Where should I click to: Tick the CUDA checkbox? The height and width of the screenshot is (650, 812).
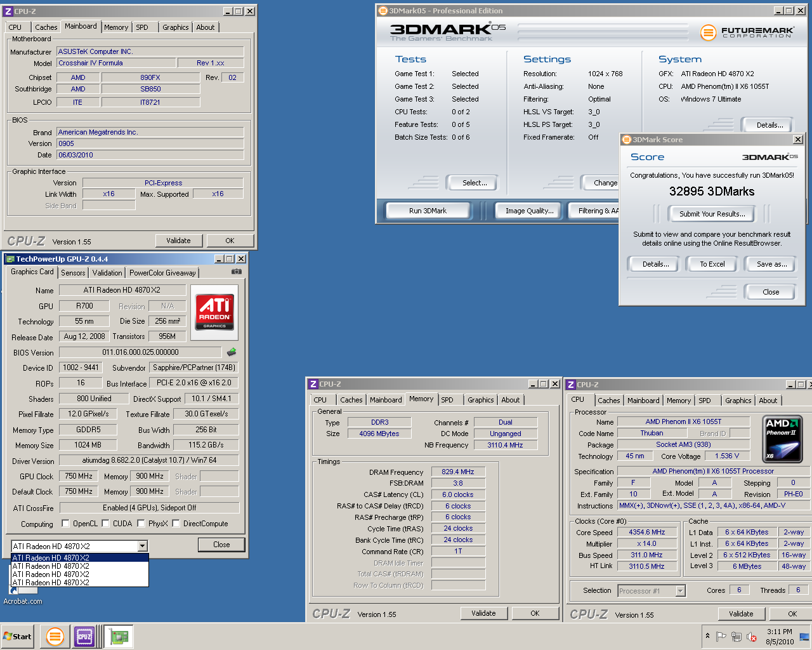pyautogui.click(x=105, y=524)
